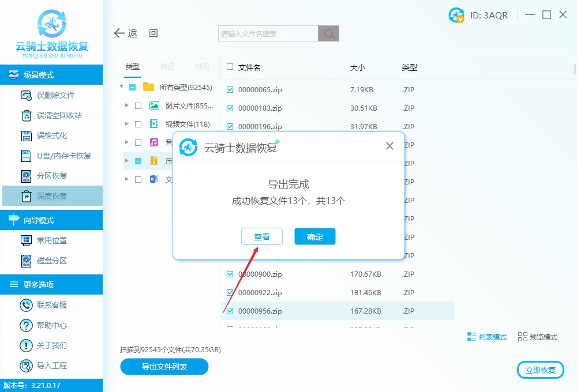Image resolution: width=577 pixels, height=392 pixels.
Task: Uncheck file 00000900.zip
Action: pos(228,274)
